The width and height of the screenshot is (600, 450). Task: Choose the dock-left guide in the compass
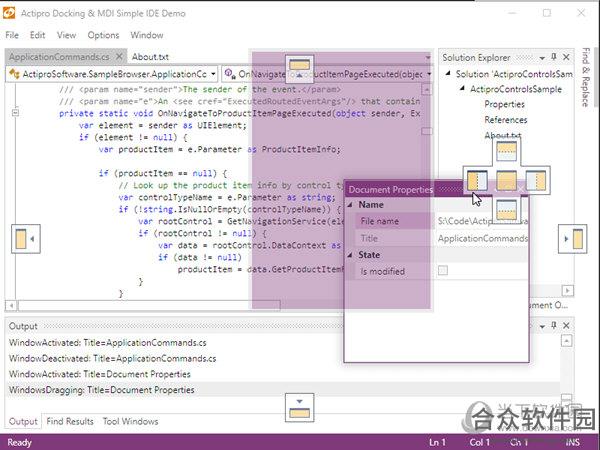pyautogui.click(x=477, y=181)
